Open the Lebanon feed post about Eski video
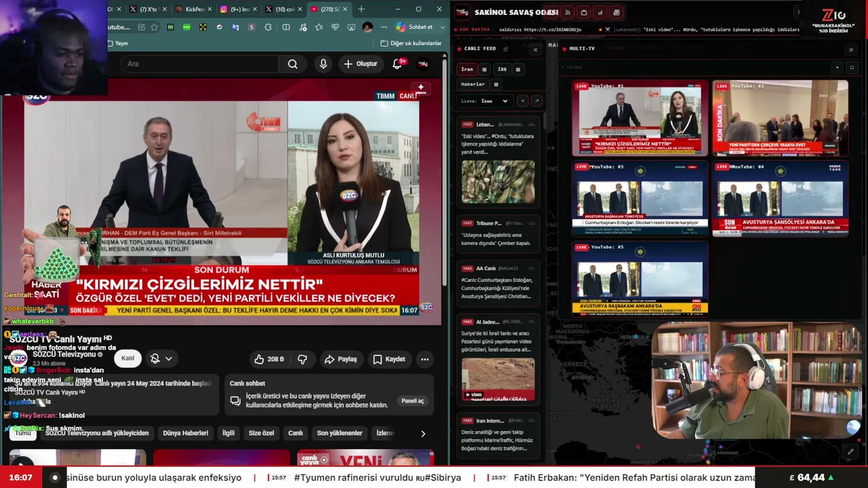The image size is (868, 488). coord(498,162)
